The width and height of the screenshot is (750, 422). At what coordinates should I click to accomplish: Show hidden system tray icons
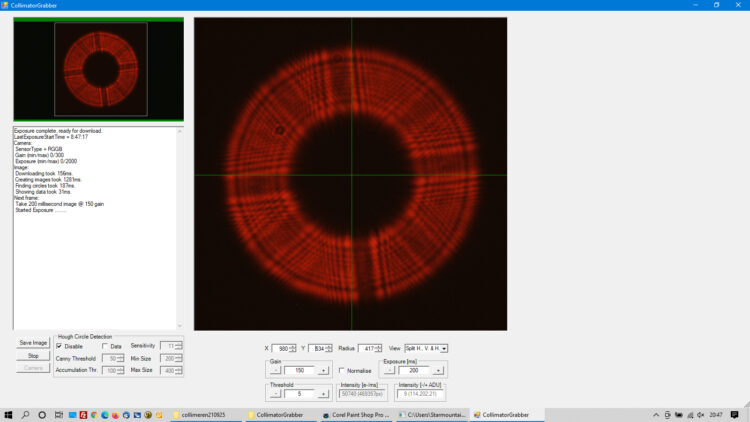(656, 415)
